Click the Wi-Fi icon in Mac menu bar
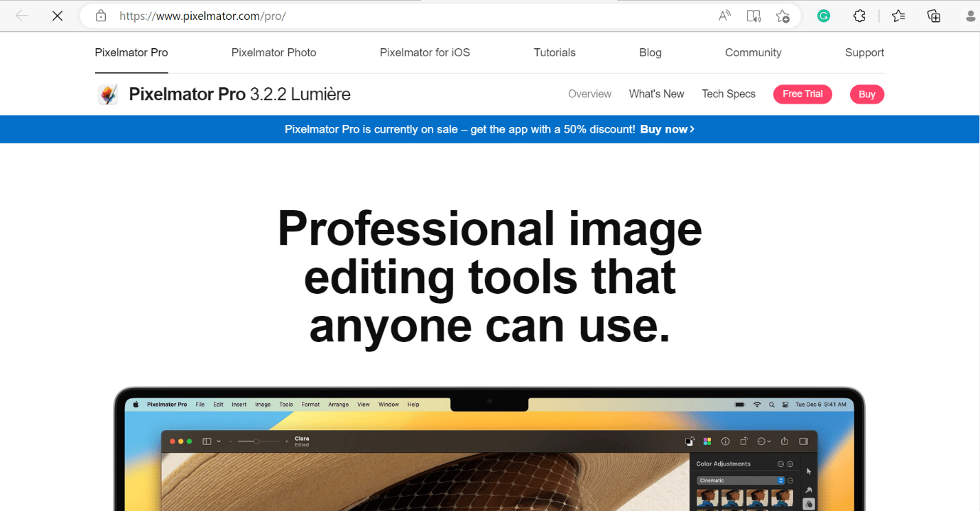The image size is (980, 511). tap(757, 405)
